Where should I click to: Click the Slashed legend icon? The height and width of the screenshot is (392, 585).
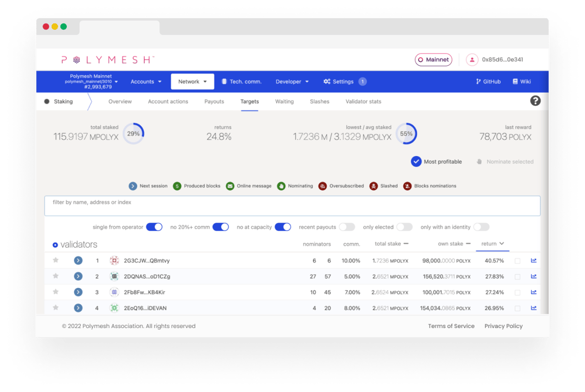[x=373, y=186]
